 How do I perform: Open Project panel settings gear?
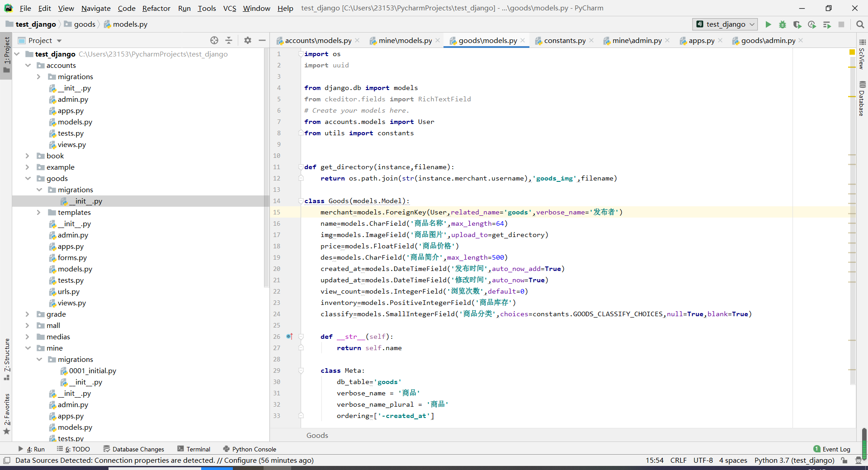247,40
